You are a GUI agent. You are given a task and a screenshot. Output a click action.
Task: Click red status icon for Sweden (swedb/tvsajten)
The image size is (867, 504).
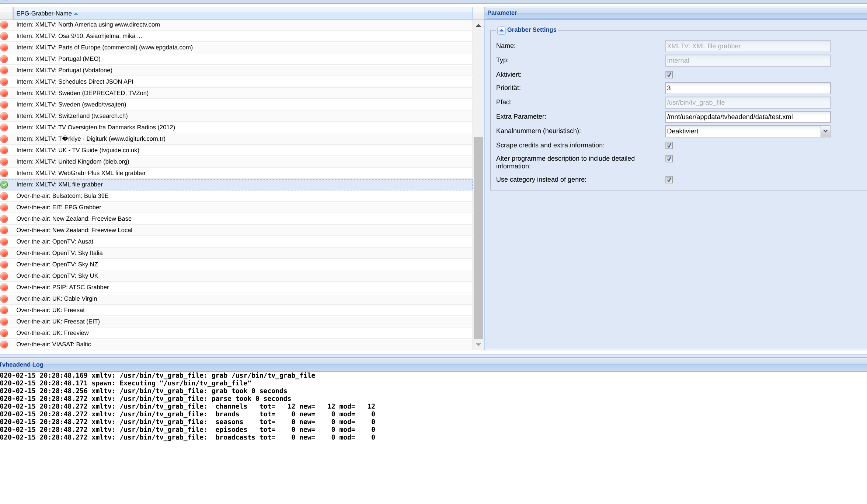(4, 105)
